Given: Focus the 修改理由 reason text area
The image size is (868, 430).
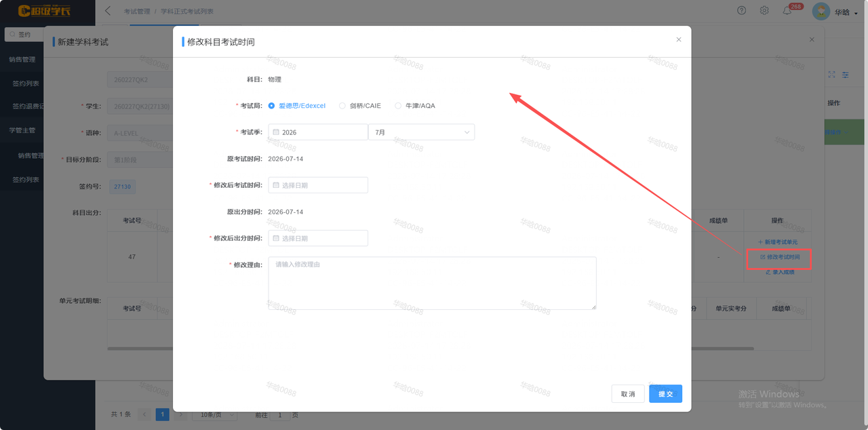Looking at the screenshot, I should [x=433, y=284].
